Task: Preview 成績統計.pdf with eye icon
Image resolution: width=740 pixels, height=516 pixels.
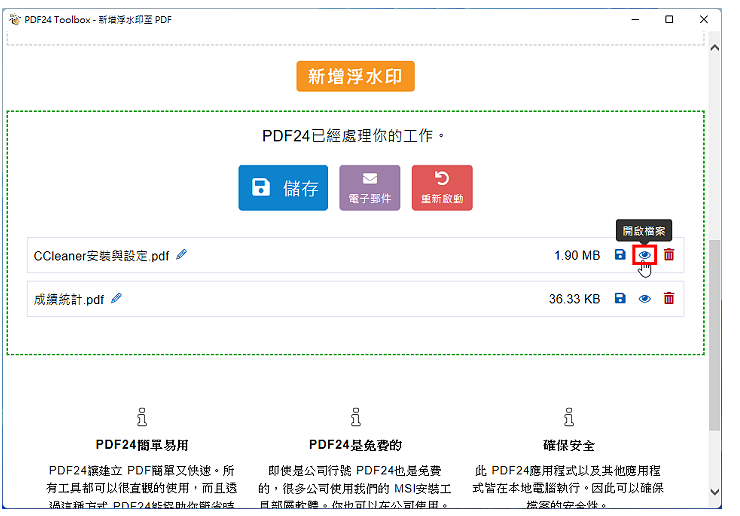Action: [x=645, y=299]
